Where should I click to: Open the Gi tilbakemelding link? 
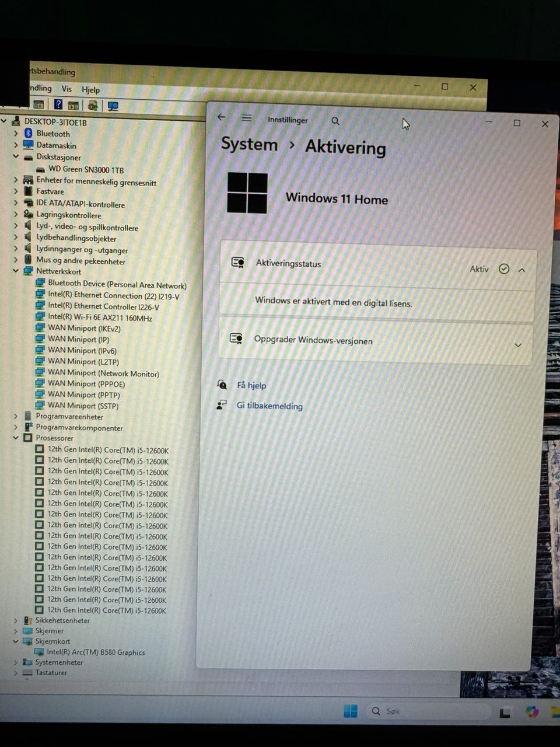coord(269,406)
